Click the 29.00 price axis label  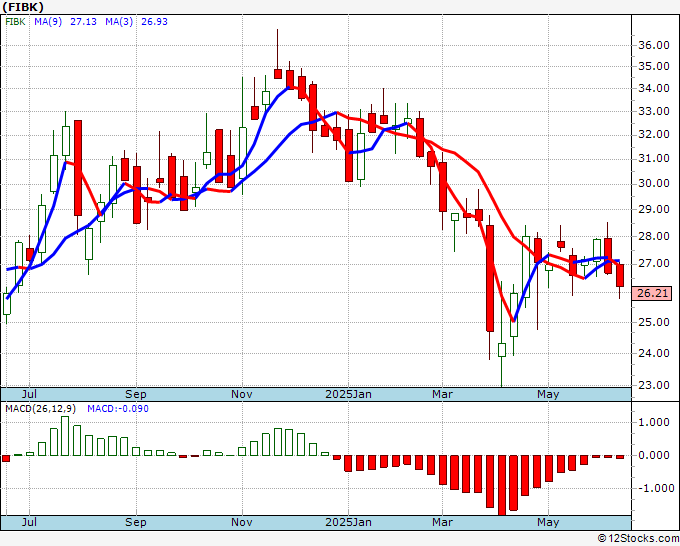click(654, 209)
